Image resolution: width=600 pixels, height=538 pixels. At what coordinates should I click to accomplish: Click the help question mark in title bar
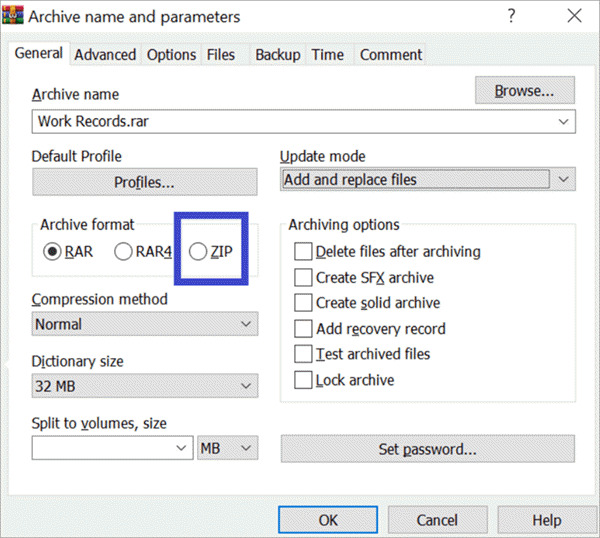[x=511, y=17]
